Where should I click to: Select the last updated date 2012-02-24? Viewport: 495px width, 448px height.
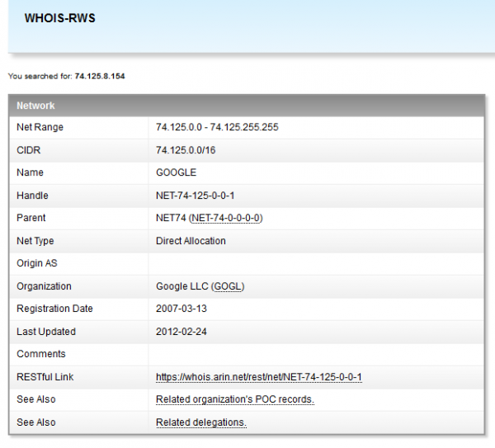tap(179, 332)
